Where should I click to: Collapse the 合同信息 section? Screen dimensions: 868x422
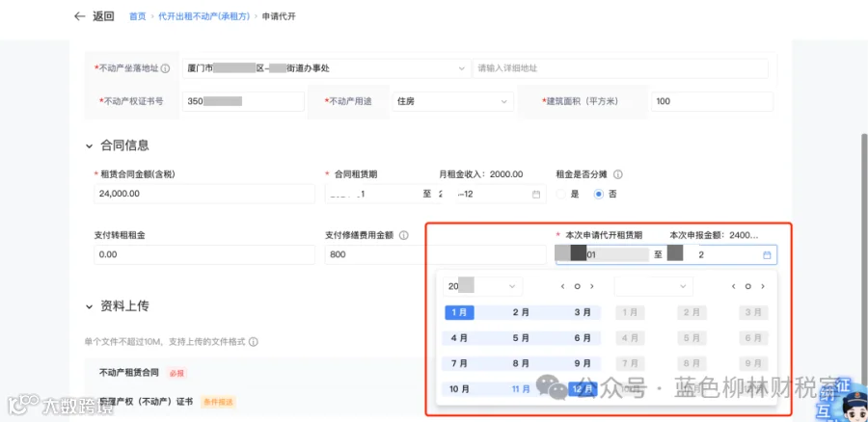(x=89, y=146)
